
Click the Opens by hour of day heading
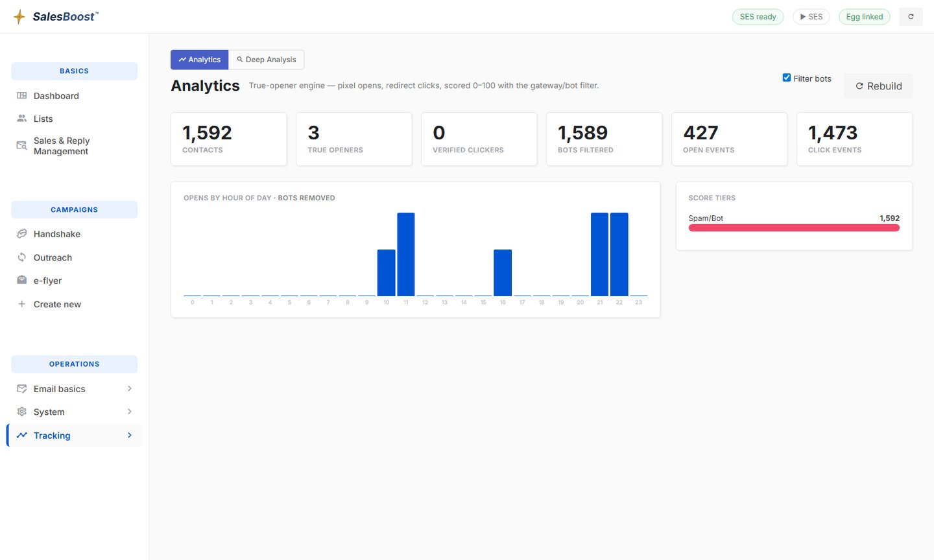[259, 198]
